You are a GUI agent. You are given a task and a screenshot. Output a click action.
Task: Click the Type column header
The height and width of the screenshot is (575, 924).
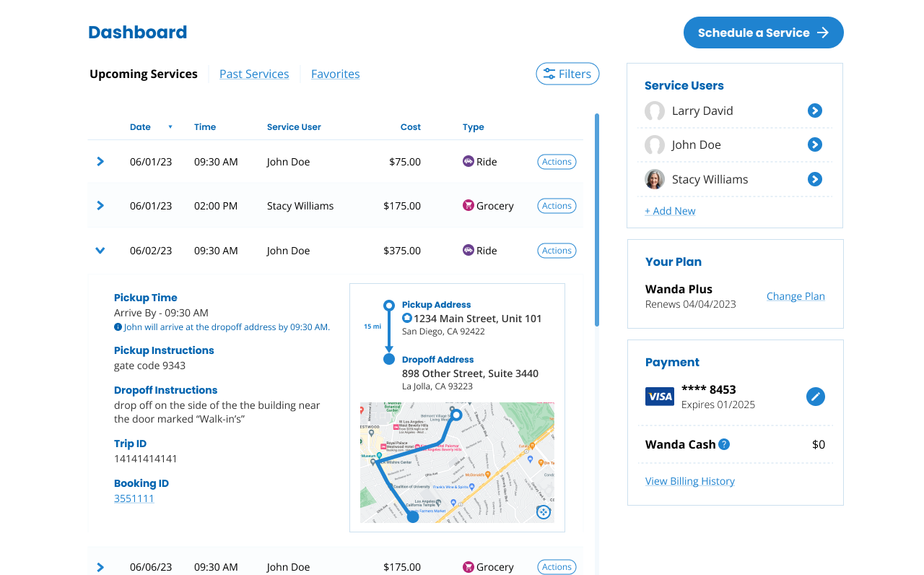point(474,127)
